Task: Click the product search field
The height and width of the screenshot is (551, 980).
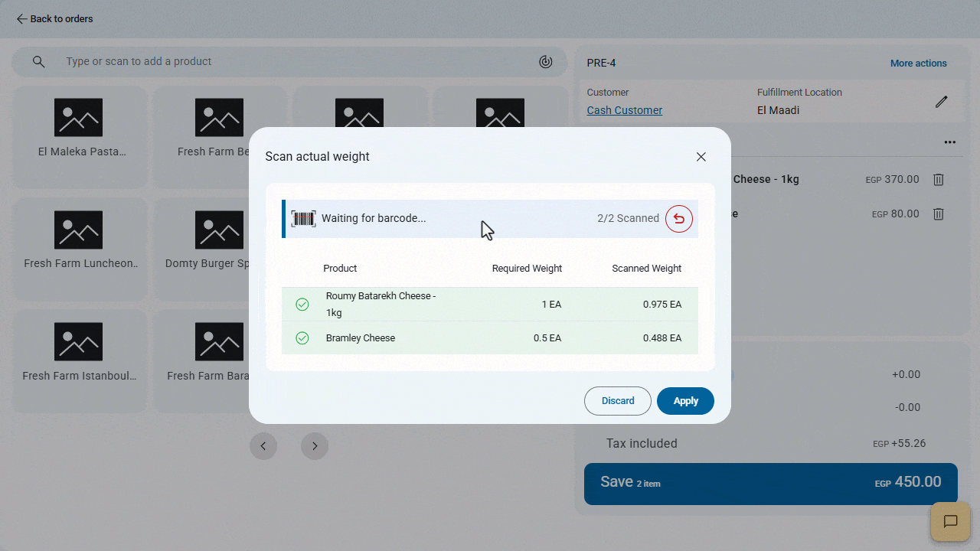Action: pyautogui.click(x=289, y=62)
